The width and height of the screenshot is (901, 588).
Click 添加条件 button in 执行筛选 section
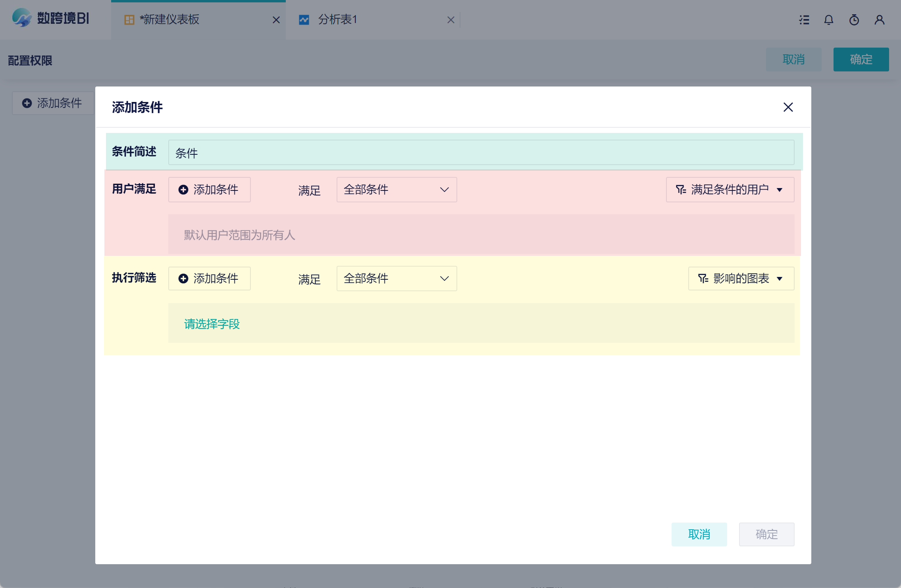point(209,279)
